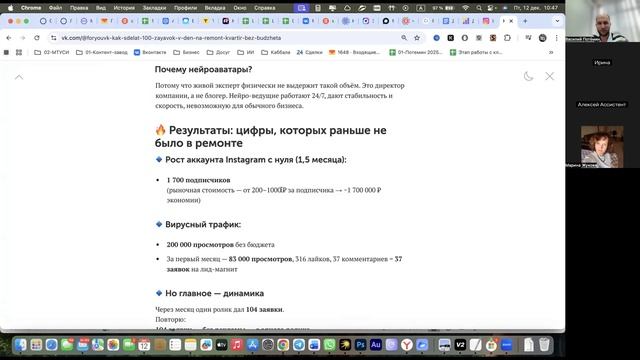Open the Каббала bookmark folder
Screen dimensions: 640x360
click(x=276, y=52)
